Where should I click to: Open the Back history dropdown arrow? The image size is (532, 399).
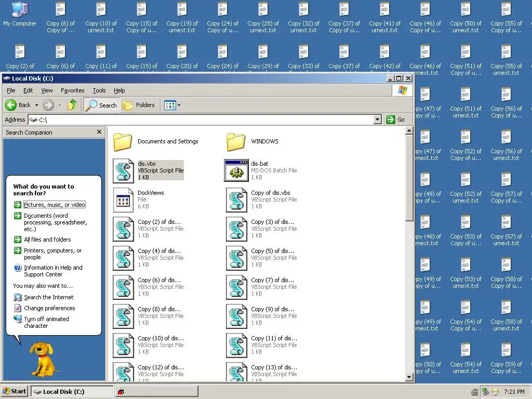pyautogui.click(x=36, y=105)
